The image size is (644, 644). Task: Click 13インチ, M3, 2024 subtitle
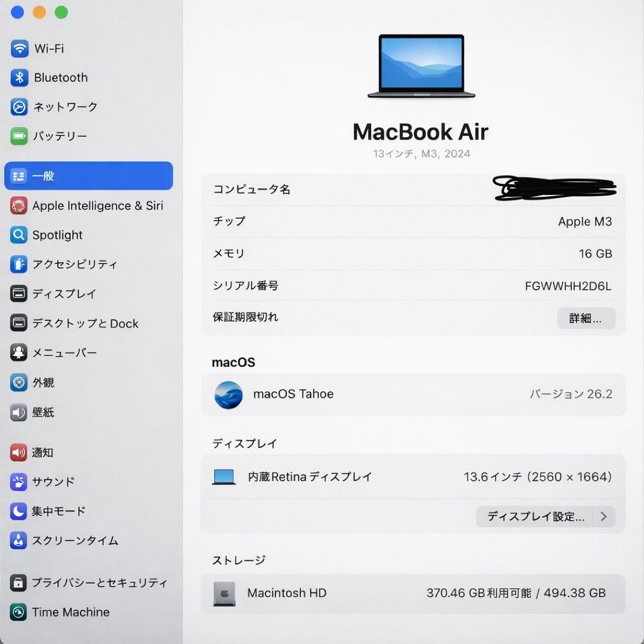click(x=422, y=154)
